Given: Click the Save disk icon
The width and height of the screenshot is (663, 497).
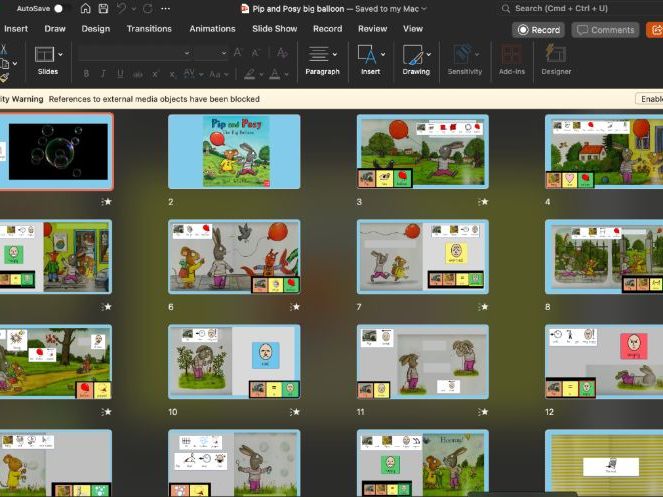Looking at the screenshot, I should click(103, 8).
